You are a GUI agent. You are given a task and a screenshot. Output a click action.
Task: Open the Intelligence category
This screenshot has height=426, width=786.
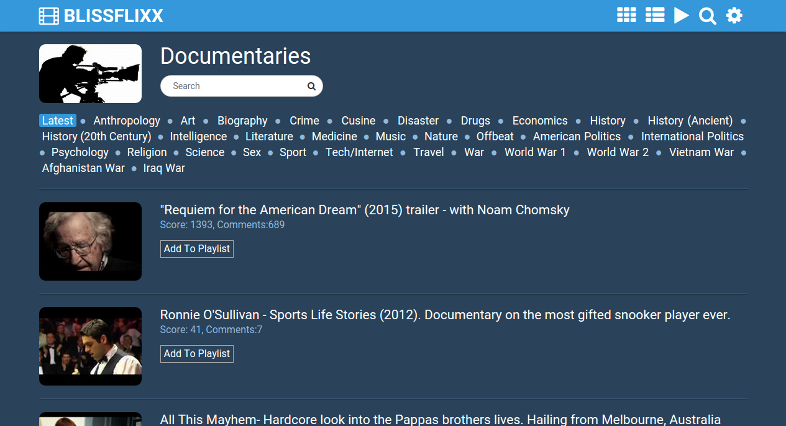[x=199, y=136]
